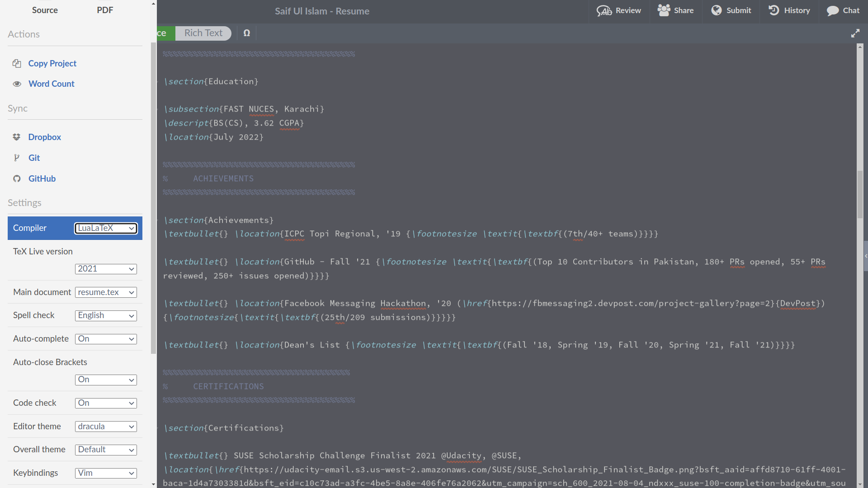Click the Dropbox icon in the Sync section
Screen dimensions: 868x488
coord(16,137)
